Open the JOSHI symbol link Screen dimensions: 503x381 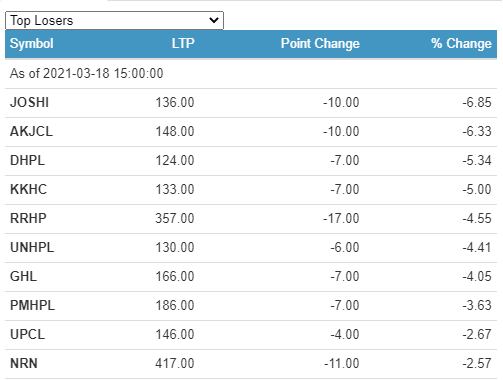coord(30,102)
